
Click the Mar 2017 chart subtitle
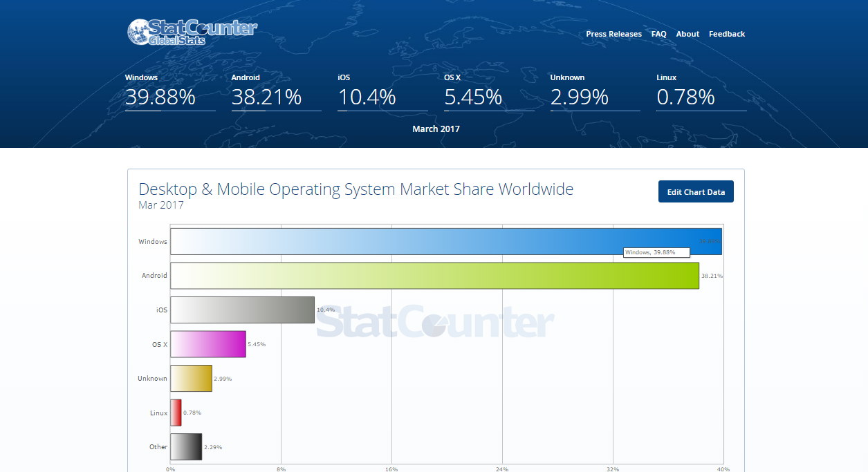161,205
